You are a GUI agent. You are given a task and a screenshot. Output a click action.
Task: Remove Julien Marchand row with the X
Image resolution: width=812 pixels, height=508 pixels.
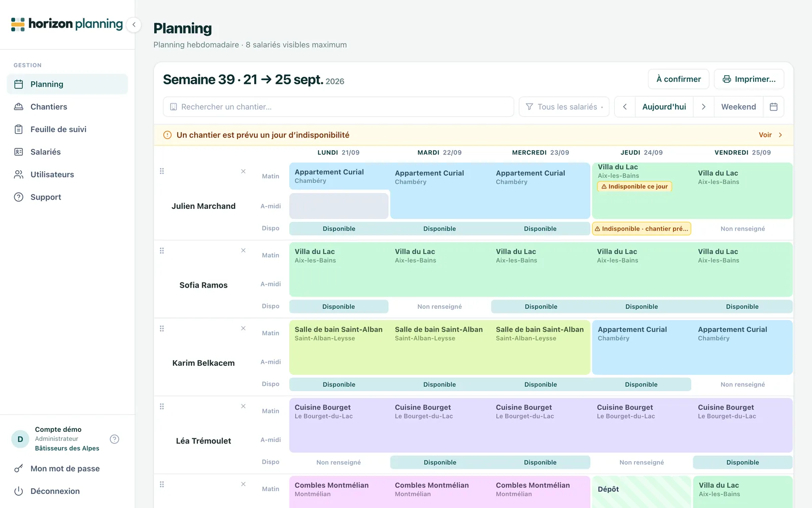coord(243,171)
